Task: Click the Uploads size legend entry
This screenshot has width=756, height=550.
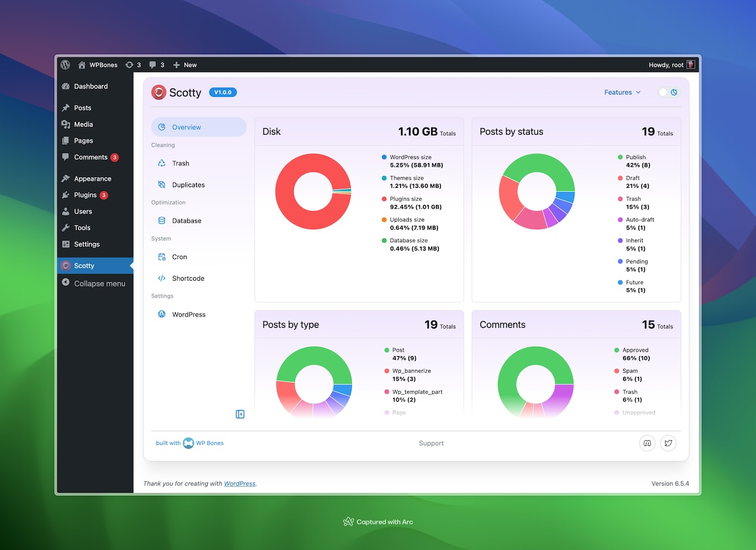Action: pos(411,224)
